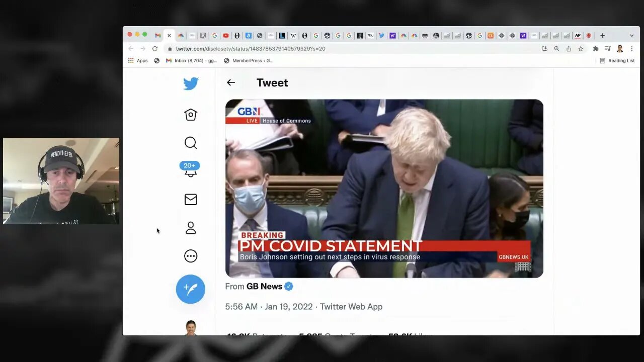
Task: Bookmark this page with the star icon
Action: [581, 49]
